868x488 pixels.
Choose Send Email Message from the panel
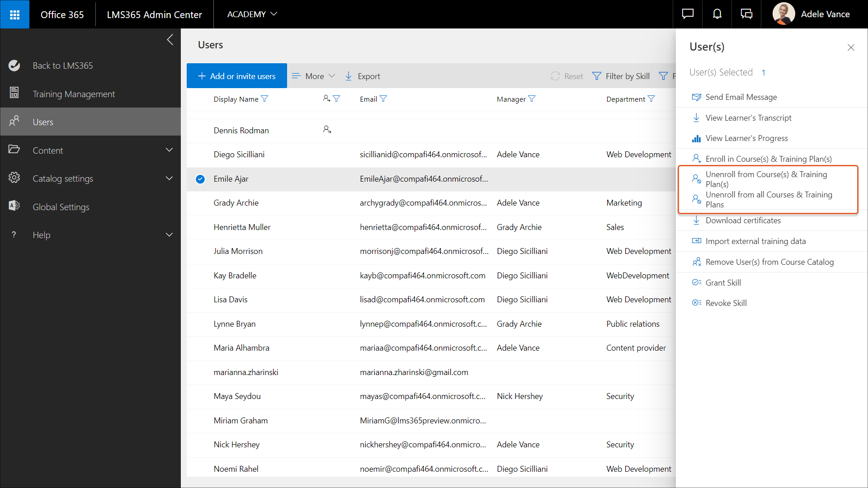[741, 97]
